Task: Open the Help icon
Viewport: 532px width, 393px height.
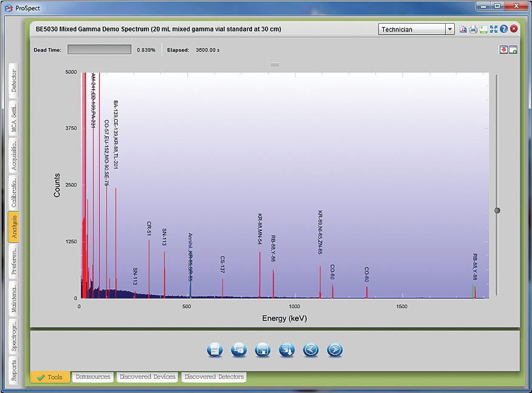Action: click(503, 29)
